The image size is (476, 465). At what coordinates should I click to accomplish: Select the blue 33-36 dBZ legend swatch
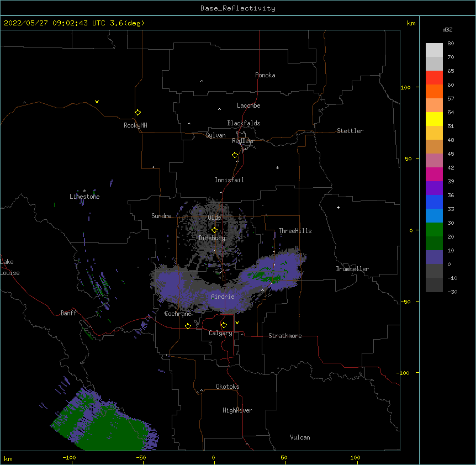(x=434, y=202)
